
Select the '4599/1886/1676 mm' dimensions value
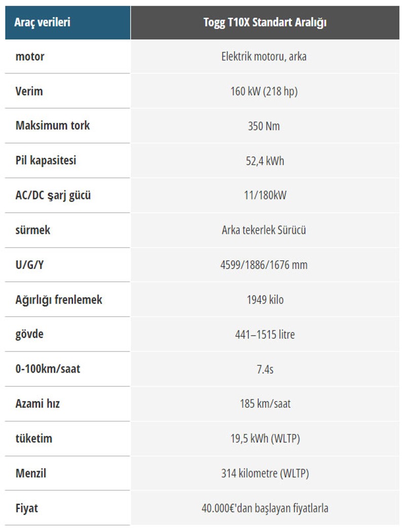(x=264, y=265)
